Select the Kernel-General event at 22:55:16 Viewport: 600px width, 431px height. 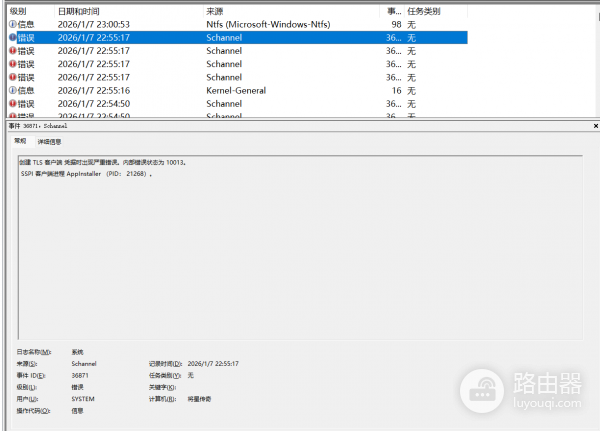[x=237, y=91]
